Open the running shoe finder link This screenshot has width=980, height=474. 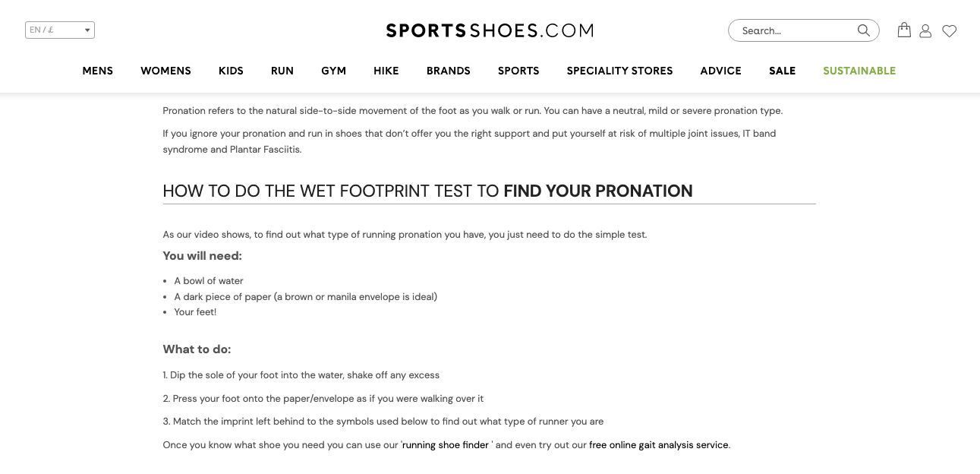point(445,445)
